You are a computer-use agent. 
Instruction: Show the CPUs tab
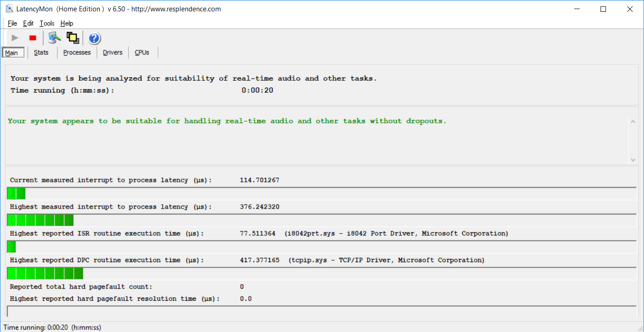coord(142,53)
